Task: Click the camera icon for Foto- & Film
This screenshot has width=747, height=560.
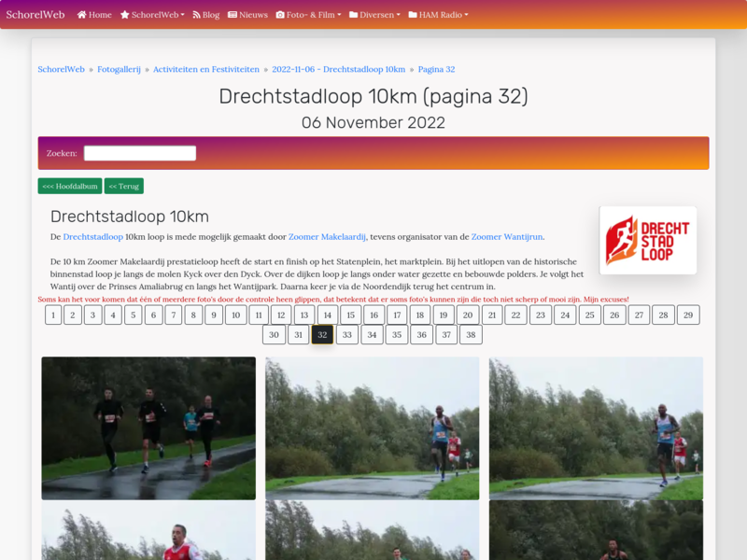Action: click(x=280, y=15)
